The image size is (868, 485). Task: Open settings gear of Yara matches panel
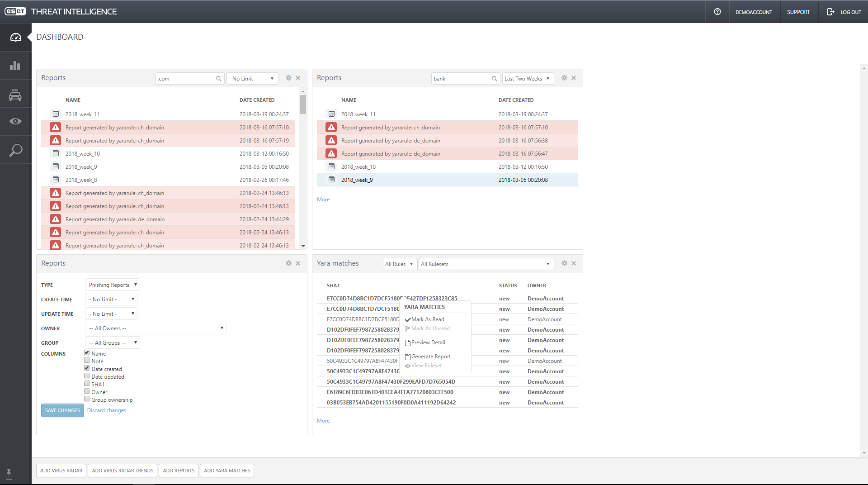click(564, 263)
